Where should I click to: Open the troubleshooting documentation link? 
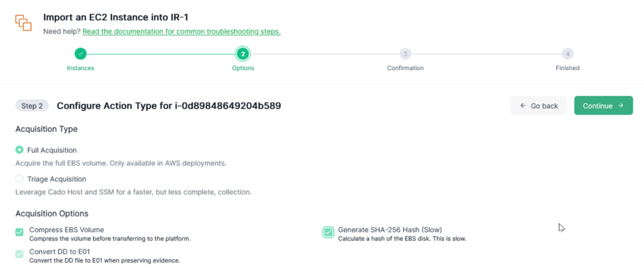click(x=182, y=31)
